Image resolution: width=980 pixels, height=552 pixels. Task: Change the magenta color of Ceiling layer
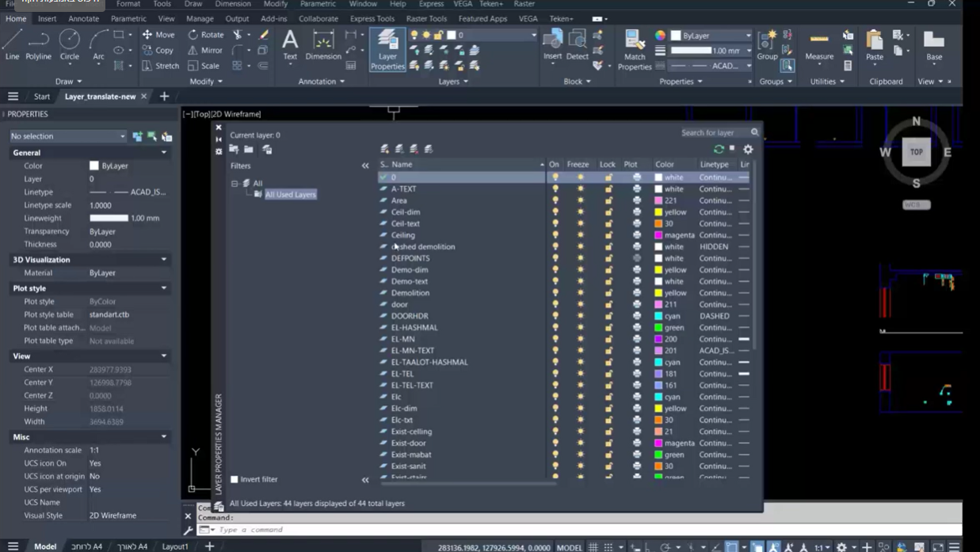tap(658, 235)
